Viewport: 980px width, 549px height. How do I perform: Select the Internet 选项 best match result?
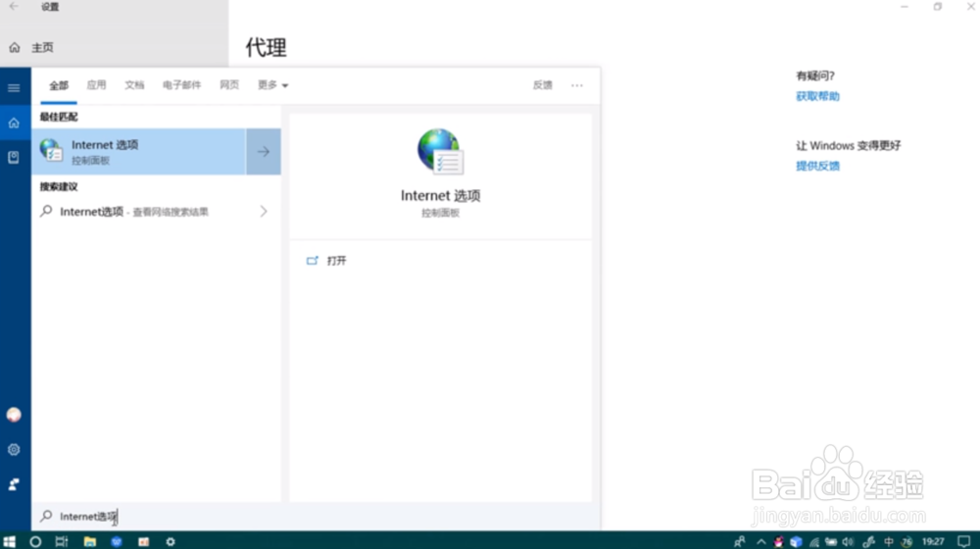coord(139,151)
